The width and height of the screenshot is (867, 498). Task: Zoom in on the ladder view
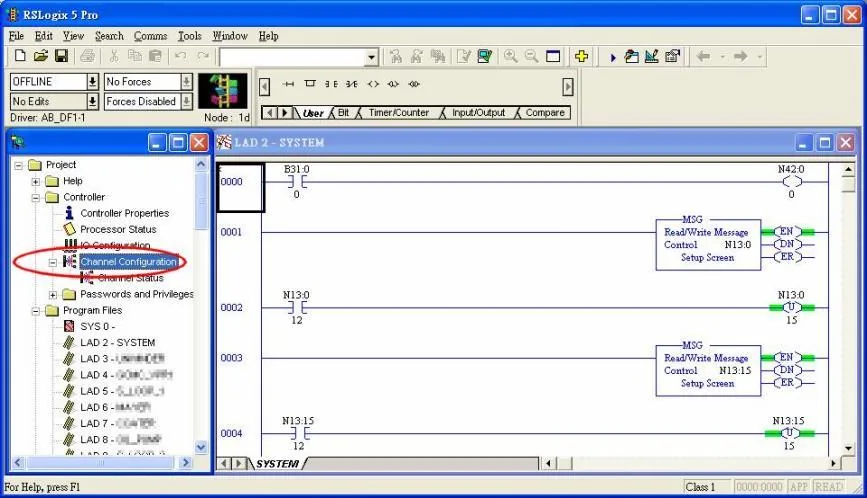(x=510, y=56)
